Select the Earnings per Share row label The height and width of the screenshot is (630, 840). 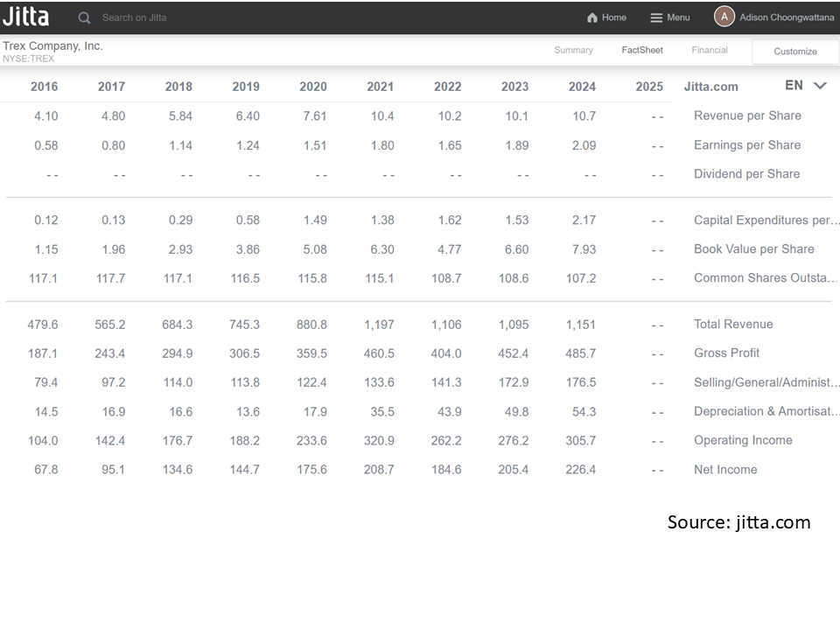[x=747, y=145]
